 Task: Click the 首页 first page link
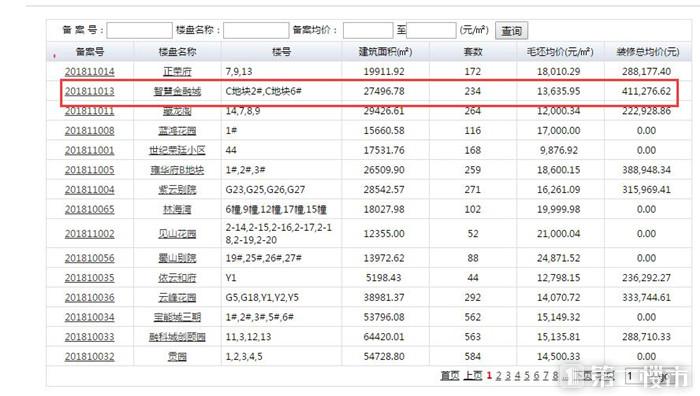(x=450, y=376)
